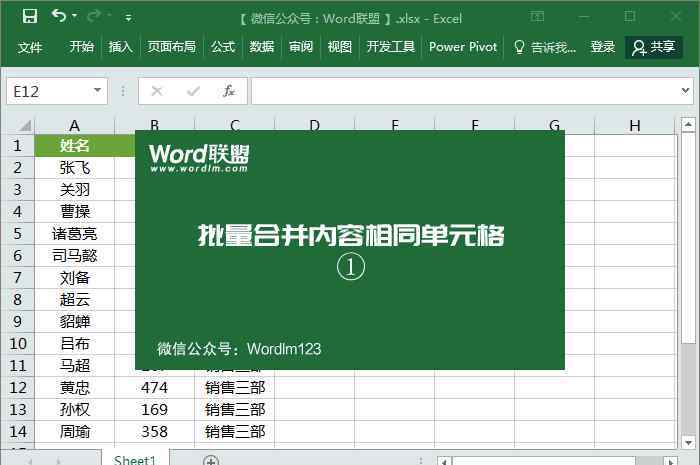Click cell with value 358
This screenshot has width=700, height=465.
(x=154, y=432)
